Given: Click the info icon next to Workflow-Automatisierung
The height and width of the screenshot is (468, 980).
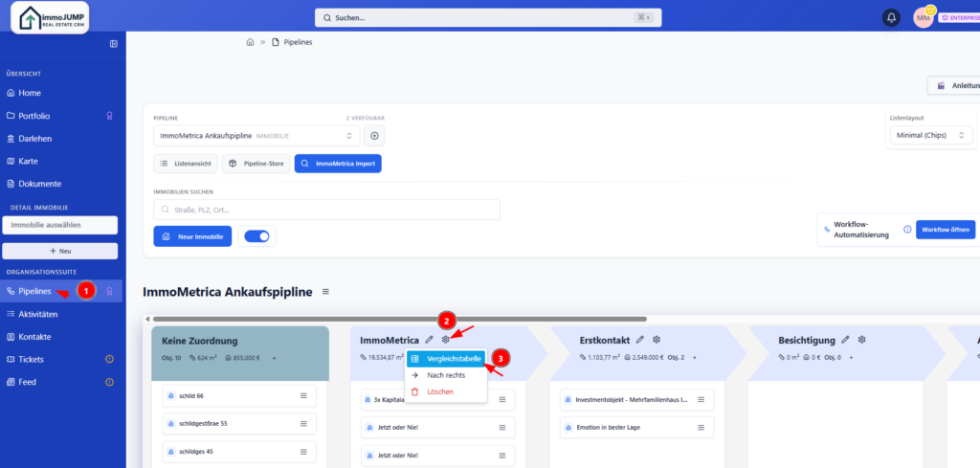Looking at the screenshot, I should [906, 230].
